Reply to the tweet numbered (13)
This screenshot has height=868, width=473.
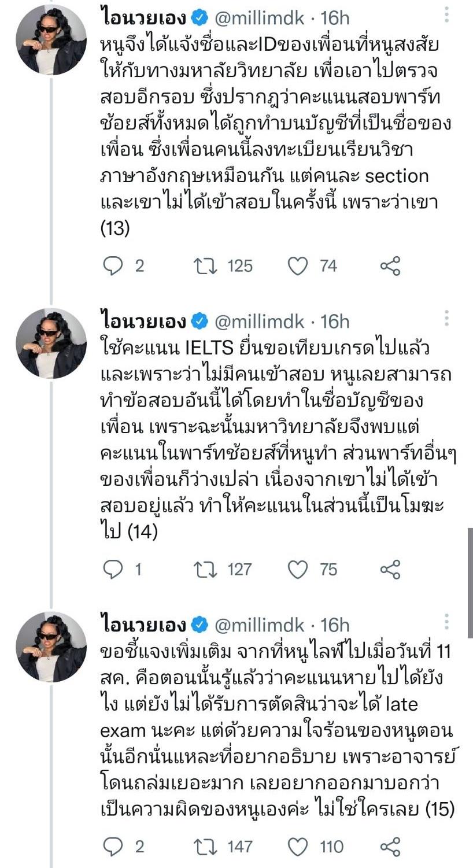(114, 265)
